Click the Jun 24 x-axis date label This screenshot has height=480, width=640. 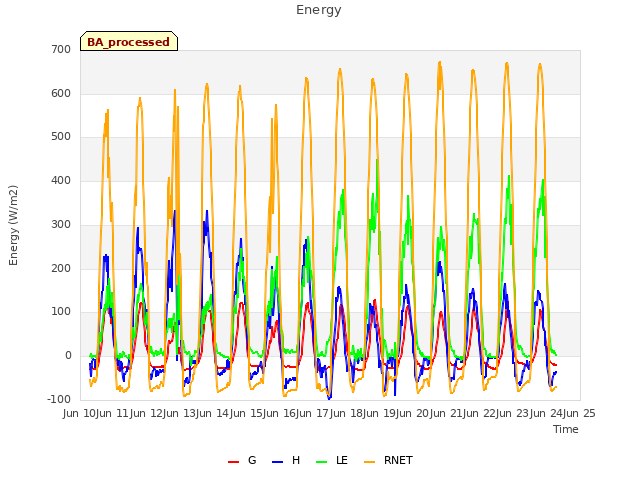(x=547, y=413)
